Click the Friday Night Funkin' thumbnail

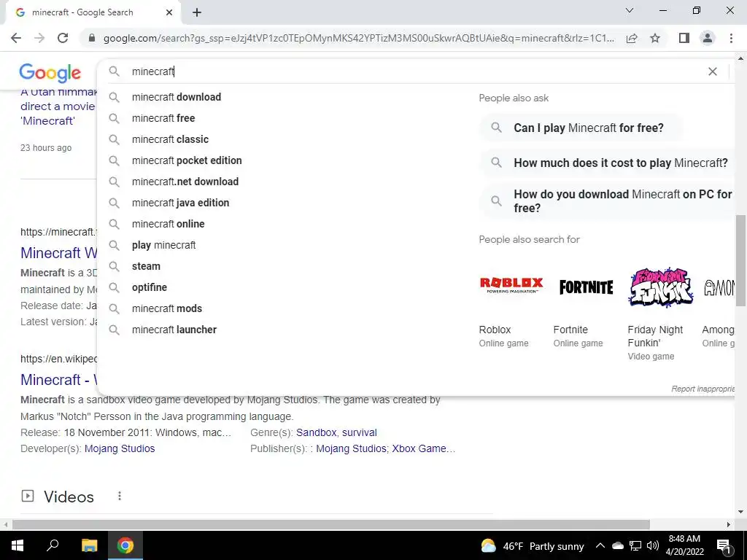(660, 287)
